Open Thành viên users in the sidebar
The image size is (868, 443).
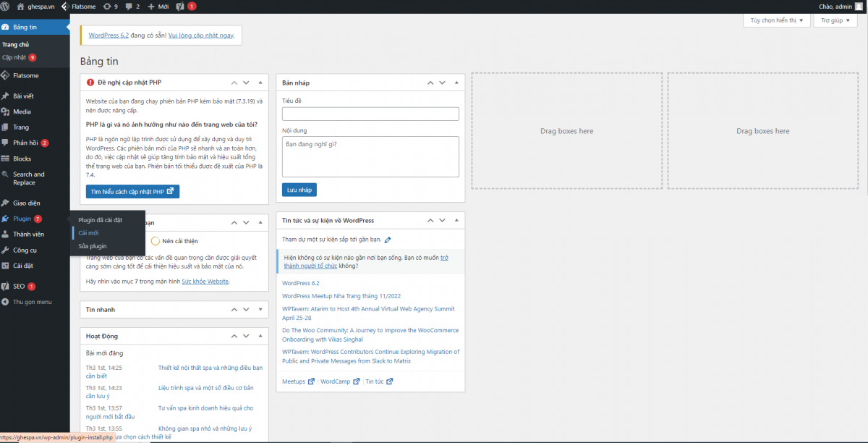(x=35, y=235)
